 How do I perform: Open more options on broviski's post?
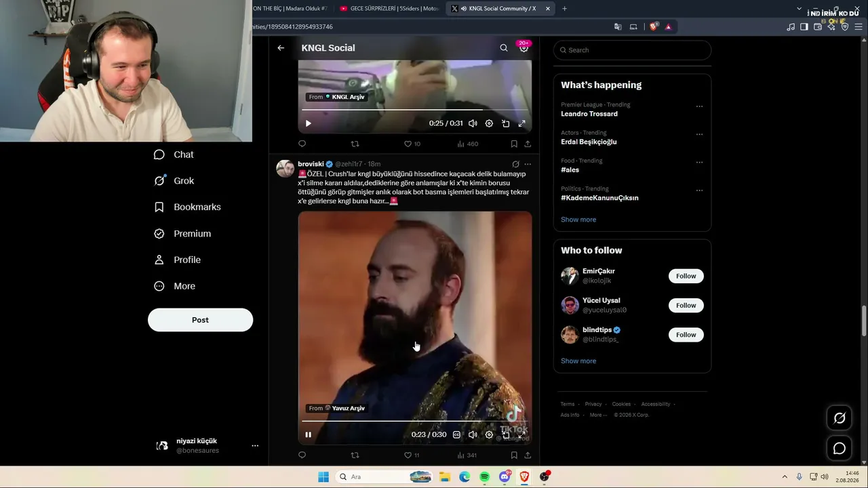[528, 164]
